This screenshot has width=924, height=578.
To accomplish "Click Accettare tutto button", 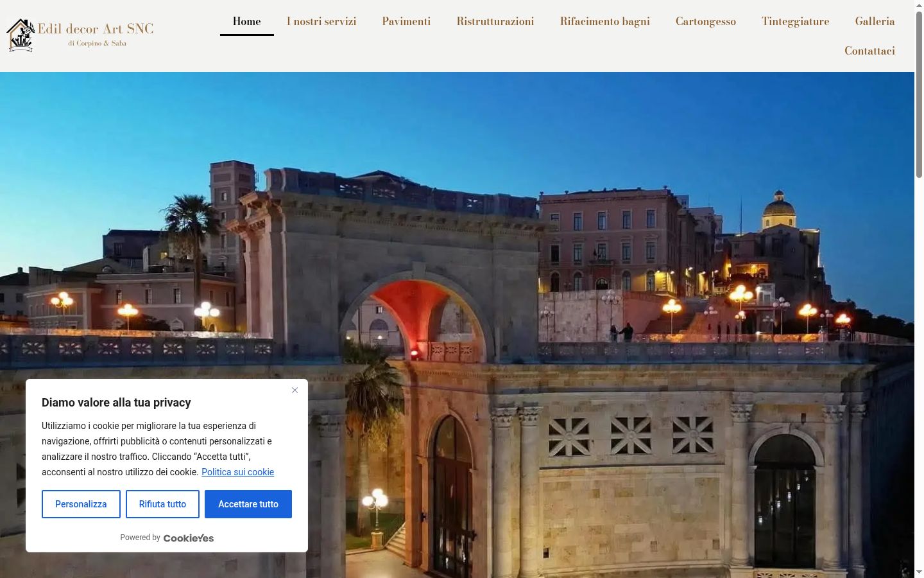I will point(248,504).
